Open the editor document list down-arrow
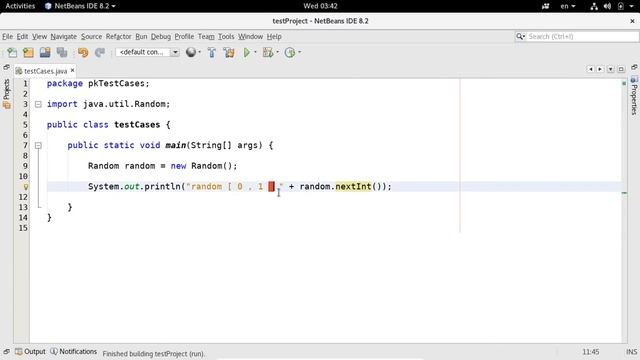This screenshot has height=360, width=640. (x=611, y=69)
